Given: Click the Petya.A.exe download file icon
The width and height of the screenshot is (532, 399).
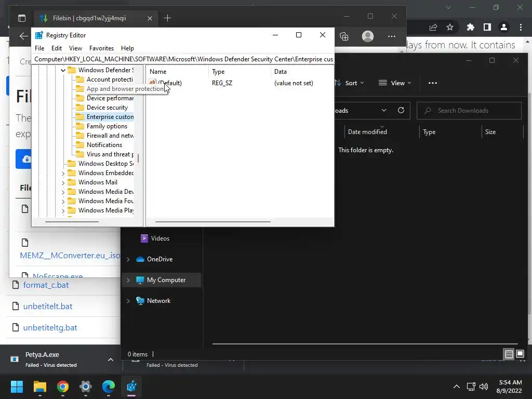Looking at the screenshot, I should (x=15, y=359).
